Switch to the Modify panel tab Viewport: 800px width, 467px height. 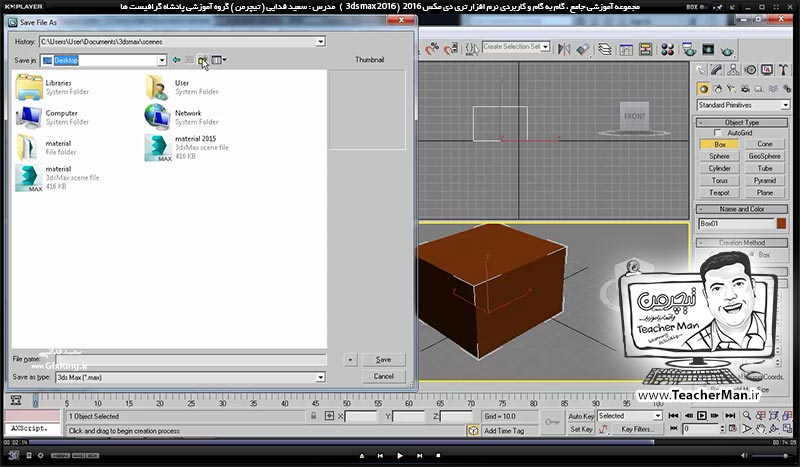[x=717, y=69]
